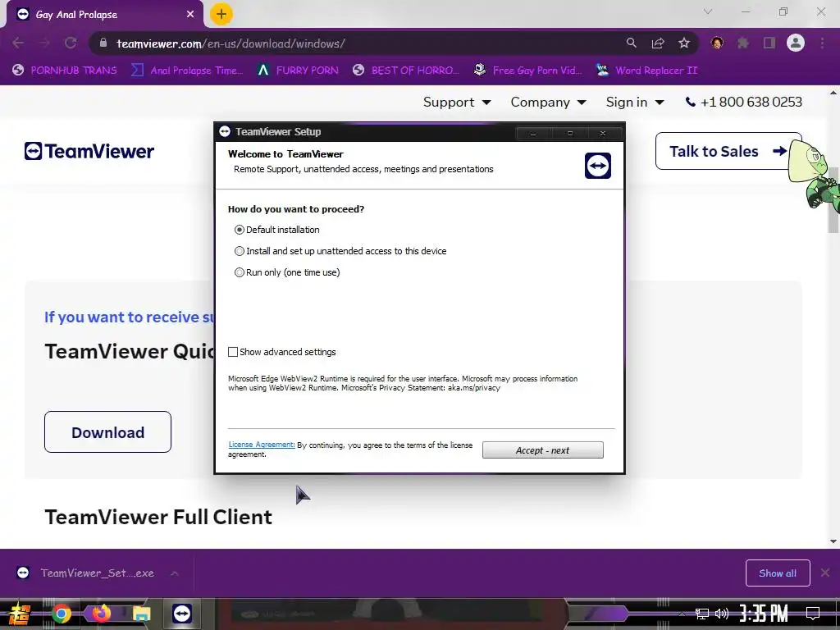Click the 3:35 PM clock
Screen dimensions: 840x630
[x=764, y=614]
